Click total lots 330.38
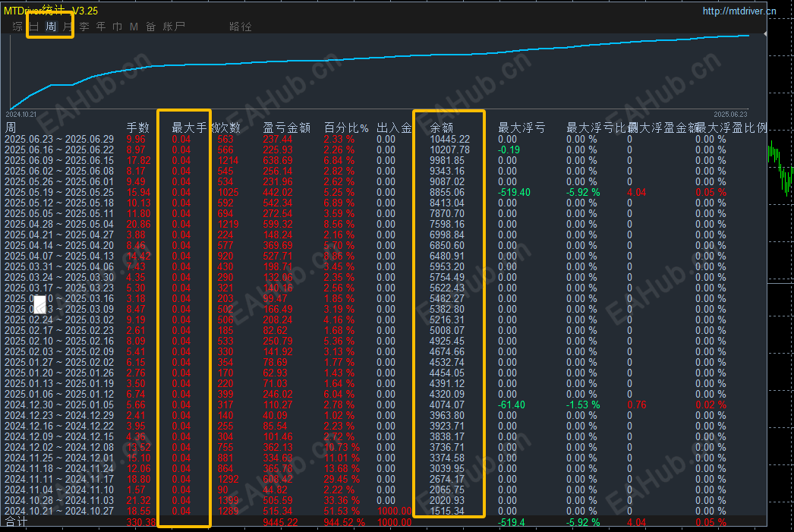The width and height of the screenshot is (794, 532). (141, 522)
